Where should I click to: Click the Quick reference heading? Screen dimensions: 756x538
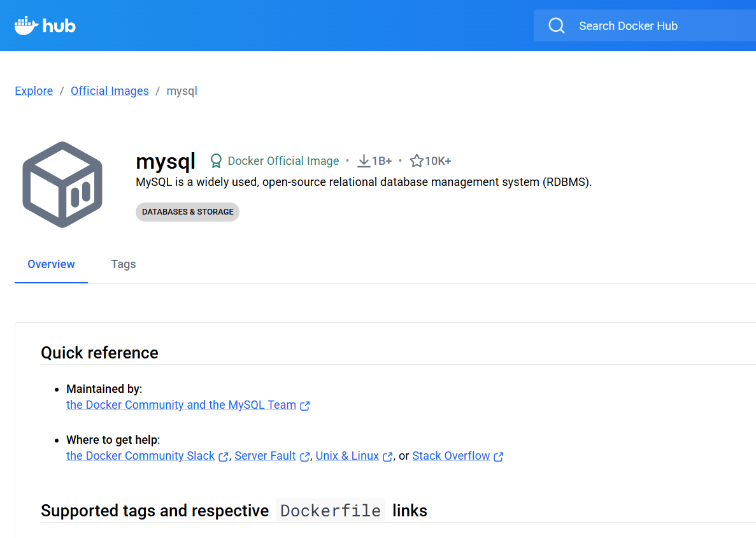pyautogui.click(x=100, y=353)
